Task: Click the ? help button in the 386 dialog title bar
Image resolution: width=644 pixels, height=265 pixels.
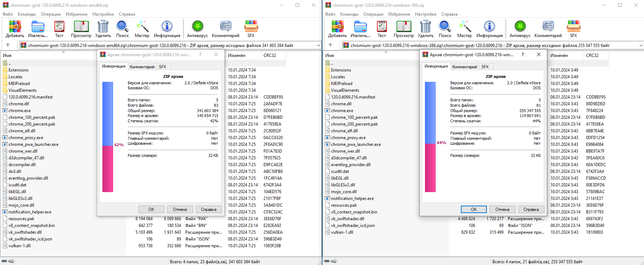Action: [522, 54]
